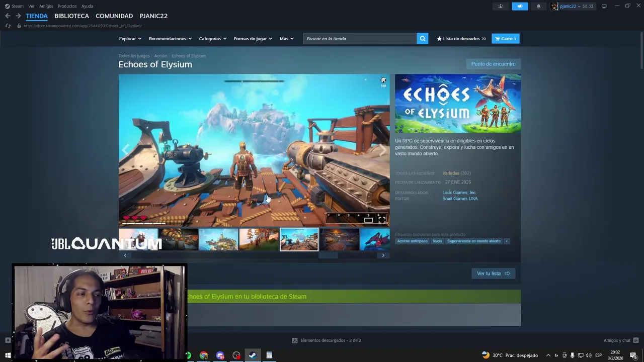
Task: Open the announcements megaphone icon
Action: [x=520, y=6]
